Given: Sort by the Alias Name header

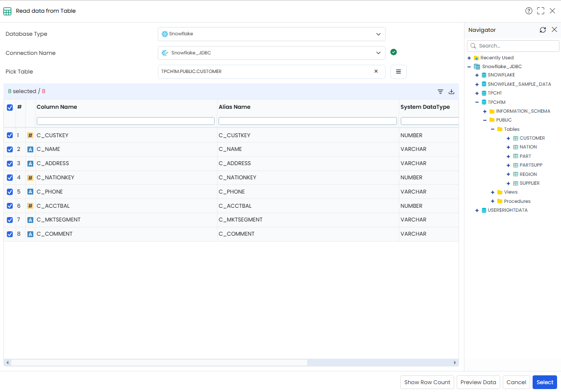Looking at the screenshot, I should (234, 107).
